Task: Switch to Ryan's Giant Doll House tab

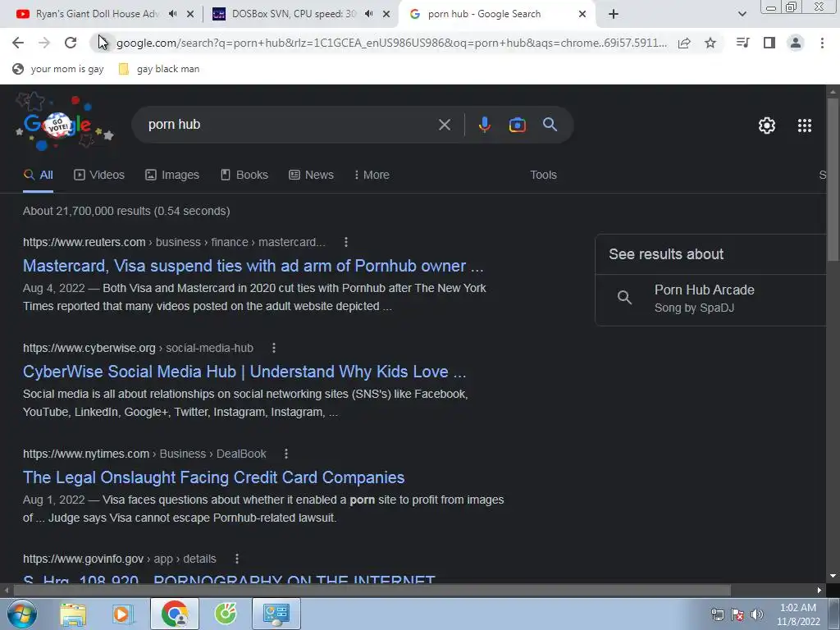Action: (97, 15)
